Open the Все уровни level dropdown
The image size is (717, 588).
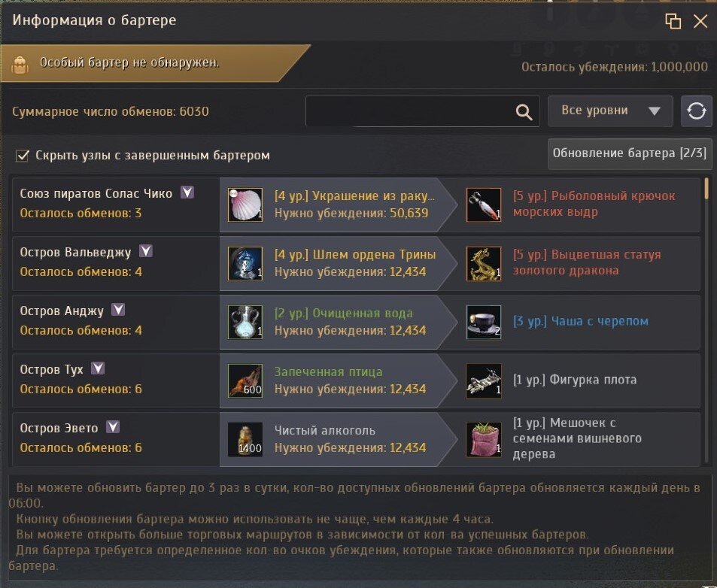pos(610,111)
